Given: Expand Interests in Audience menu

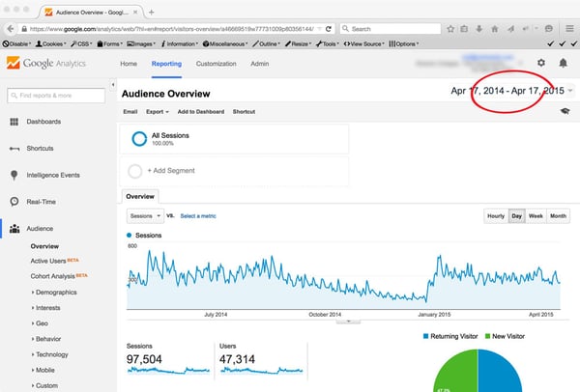Looking at the screenshot, I should [47, 308].
